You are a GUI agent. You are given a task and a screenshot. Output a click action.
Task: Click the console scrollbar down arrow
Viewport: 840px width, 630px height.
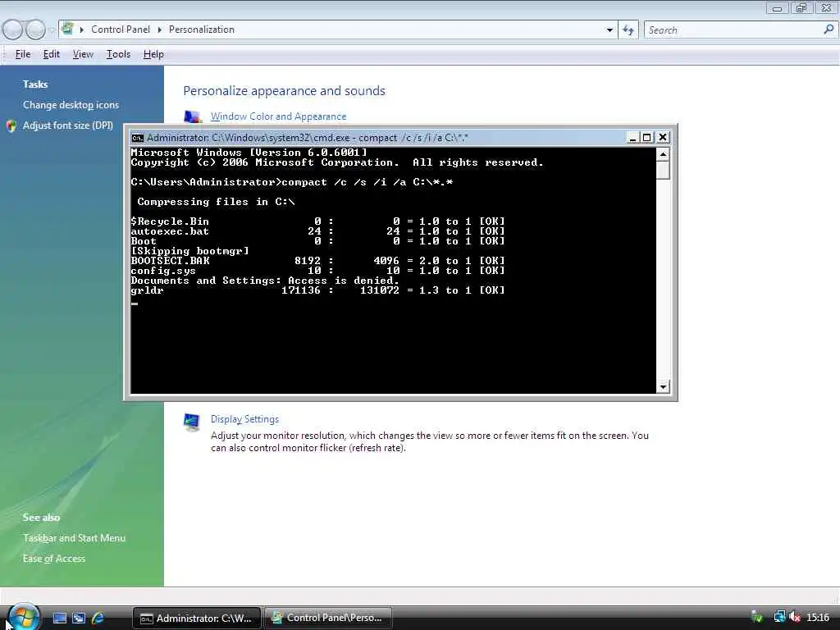click(663, 387)
